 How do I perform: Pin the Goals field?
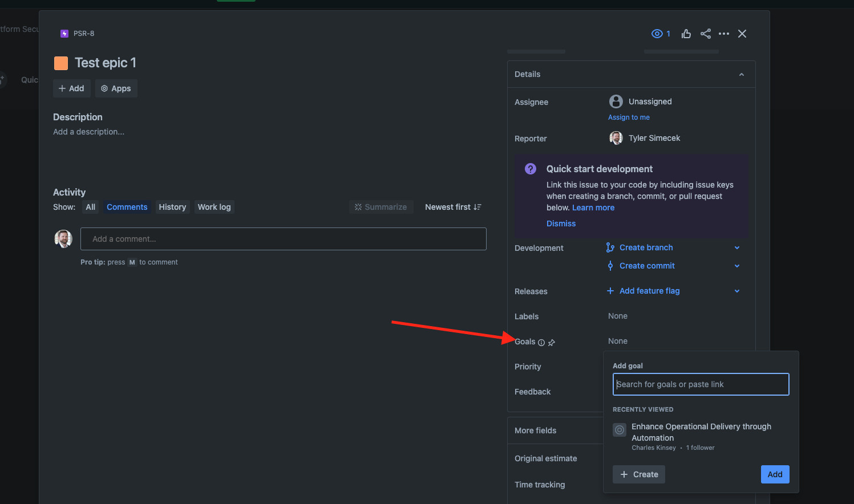[x=551, y=342]
